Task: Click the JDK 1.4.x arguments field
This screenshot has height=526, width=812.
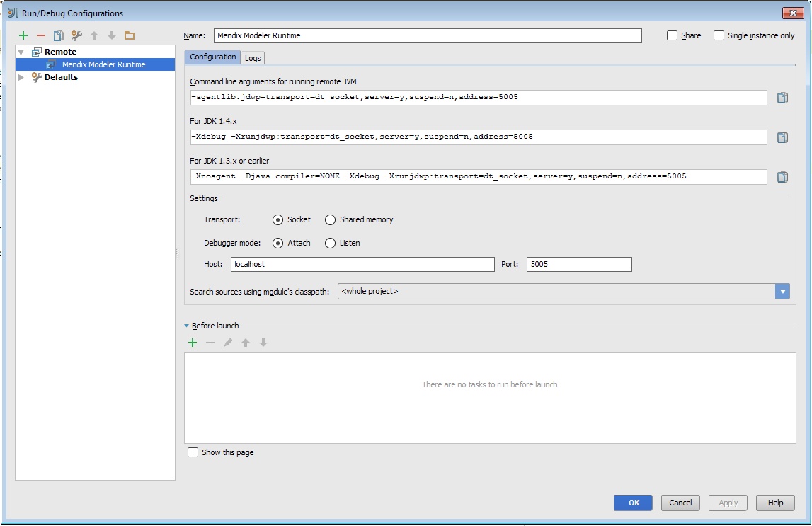Action: [479, 137]
